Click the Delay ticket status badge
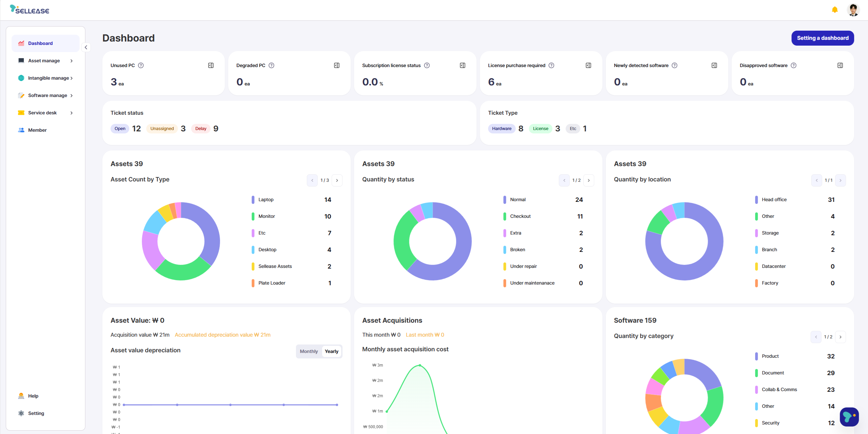868x434 pixels. tap(201, 129)
